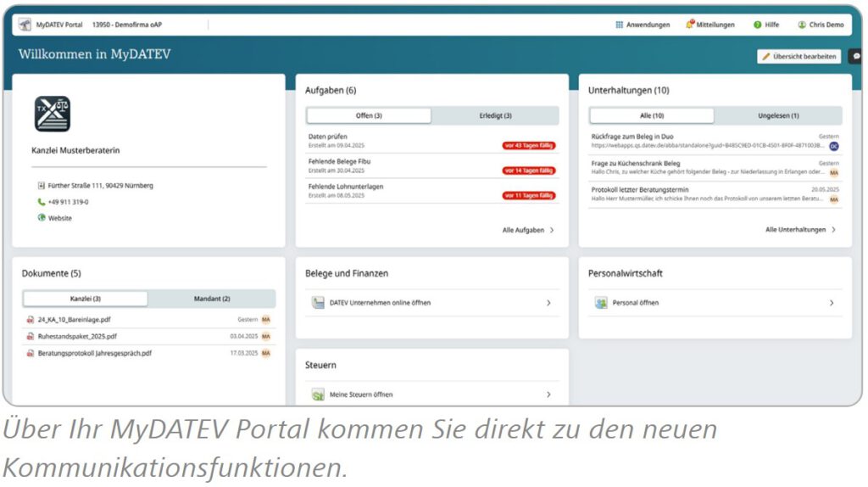The image size is (868, 487).
Task: Open conversation Protokoll letzter Beratungstermin
Action: 715,194
